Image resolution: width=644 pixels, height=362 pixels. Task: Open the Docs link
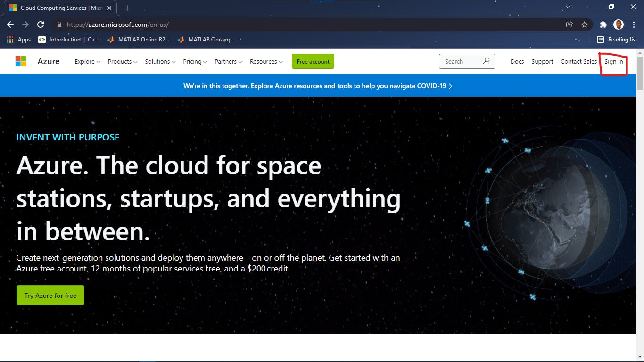click(517, 61)
